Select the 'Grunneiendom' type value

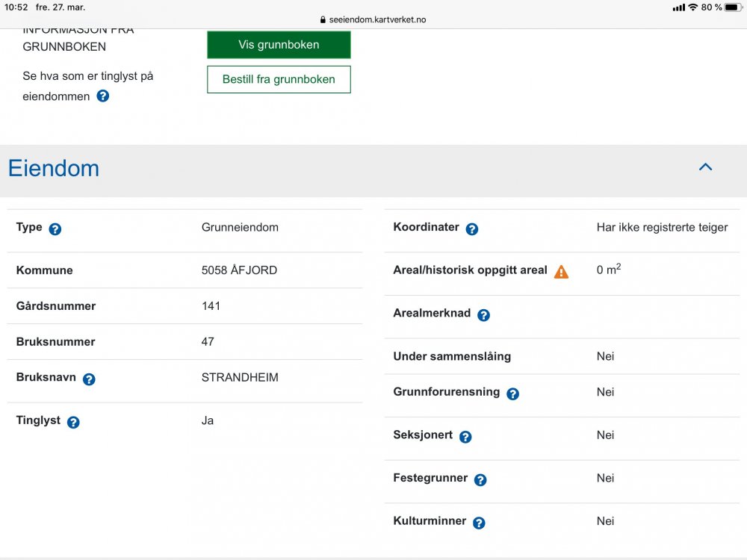pos(240,227)
